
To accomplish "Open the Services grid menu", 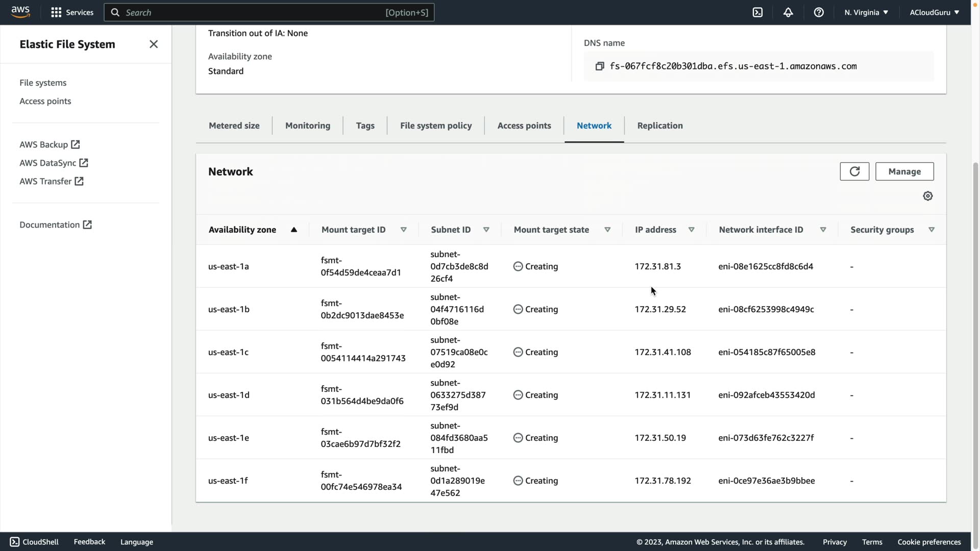I will click(72, 12).
